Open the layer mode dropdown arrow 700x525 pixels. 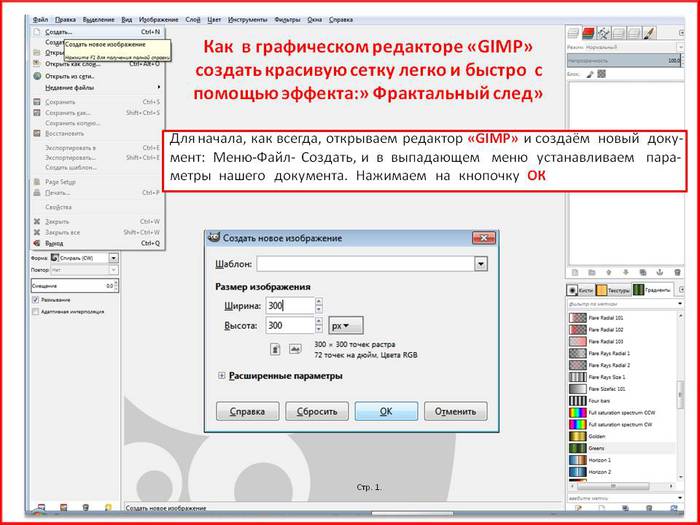coord(680,47)
